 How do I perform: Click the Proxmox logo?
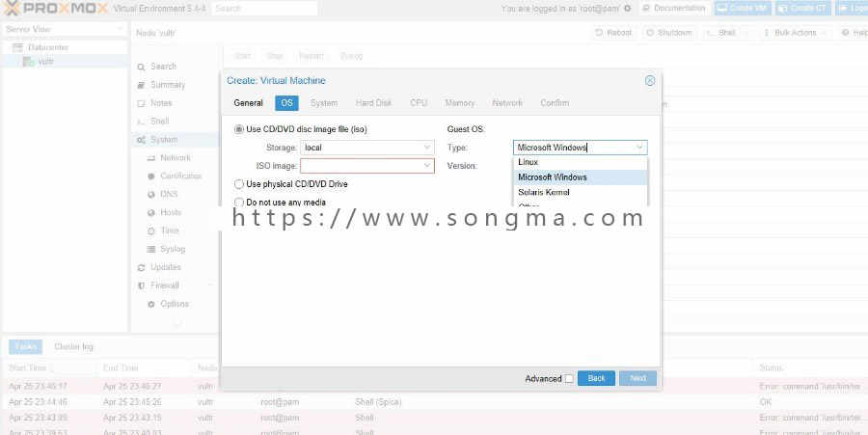coord(55,9)
